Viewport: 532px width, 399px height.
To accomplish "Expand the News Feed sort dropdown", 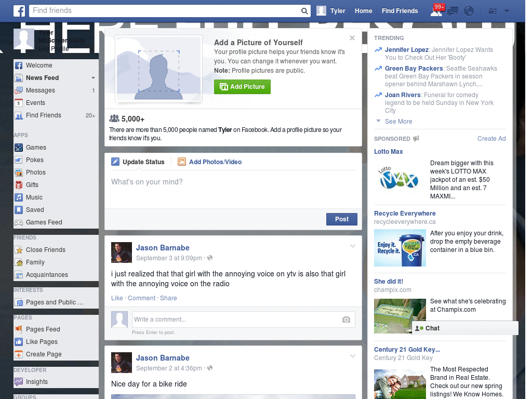I will (93, 78).
